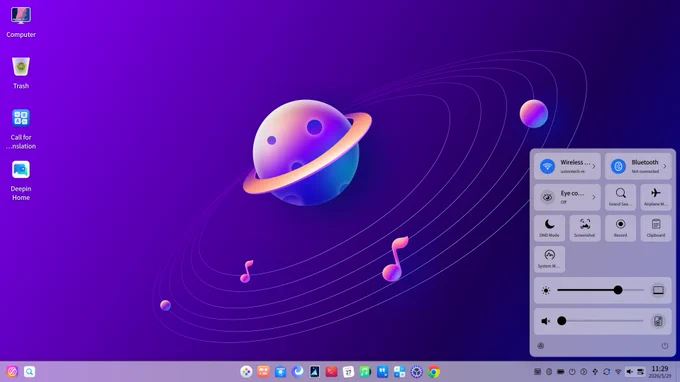Screen dimensions: 680x382
Task: Open the launcher at the dock's left end
Action: (12, 372)
